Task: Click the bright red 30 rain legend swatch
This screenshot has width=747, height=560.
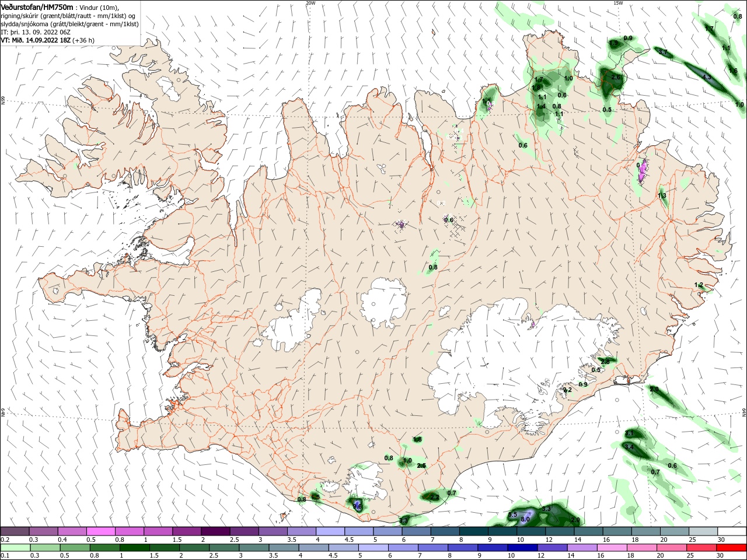Action: [x=731, y=548]
